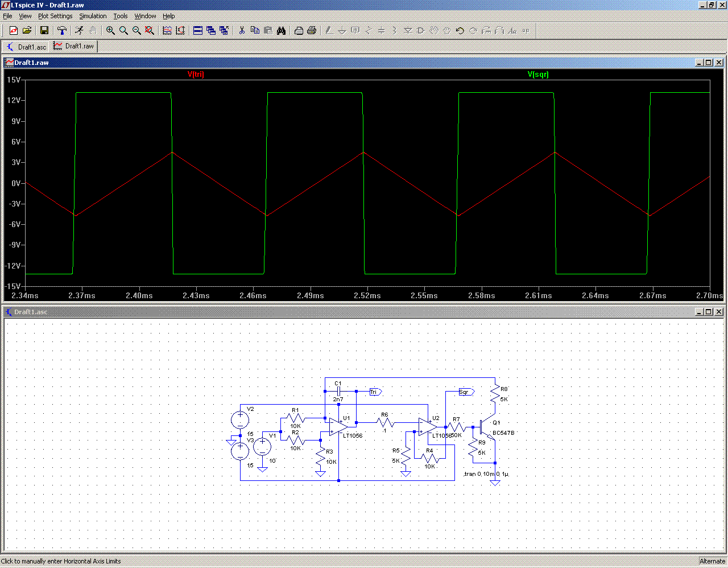The width and height of the screenshot is (728, 568).
Task: Click the Draft1.asc schematic window title bar
Action: point(341,312)
